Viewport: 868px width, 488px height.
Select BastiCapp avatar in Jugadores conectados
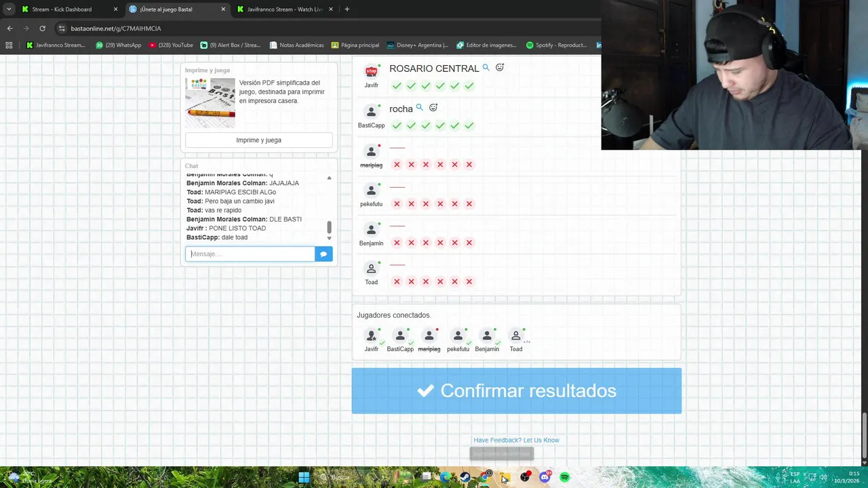click(x=400, y=335)
